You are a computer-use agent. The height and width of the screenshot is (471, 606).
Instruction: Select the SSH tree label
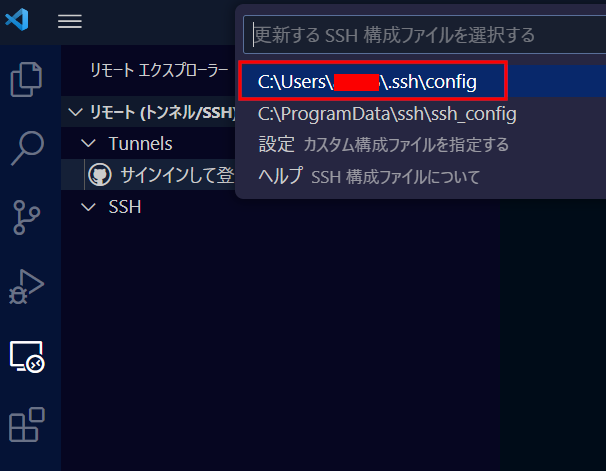tap(125, 207)
